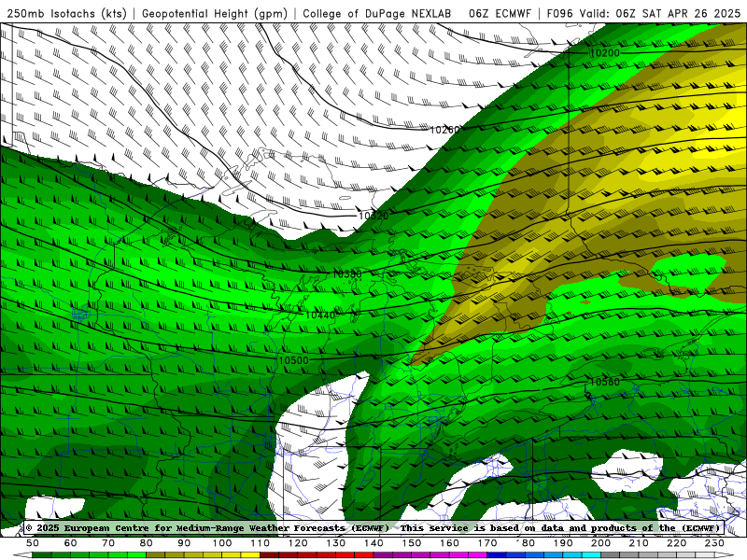Click the 110 value on the color scale
The height and width of the screenshot is (560, 747).
260,543
